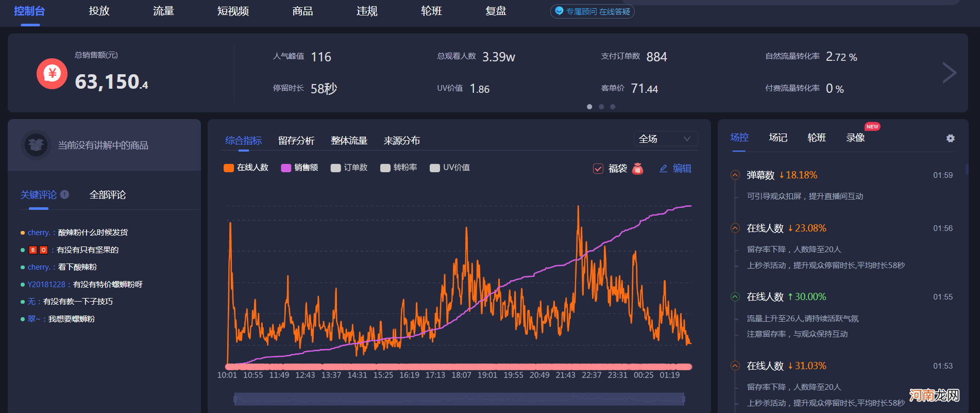Go to third metrics page dot
980x413 pixels.
click(x=613, y=107)
